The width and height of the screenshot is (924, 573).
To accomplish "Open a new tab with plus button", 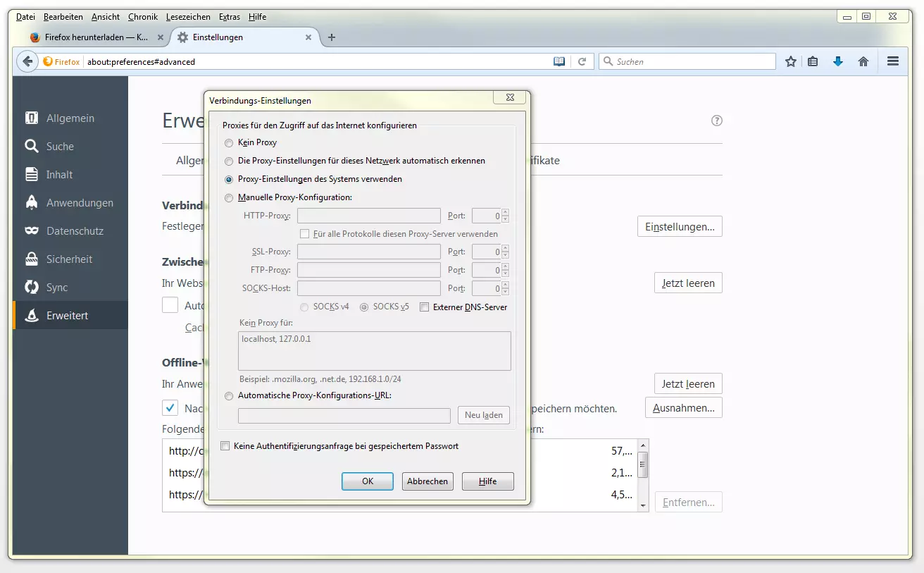I will [332, 37].
